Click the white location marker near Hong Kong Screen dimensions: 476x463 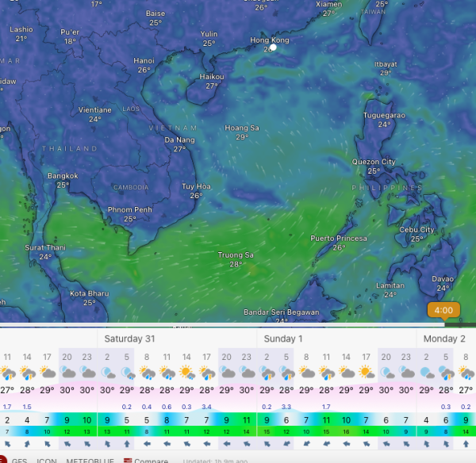tap(273, 48)
